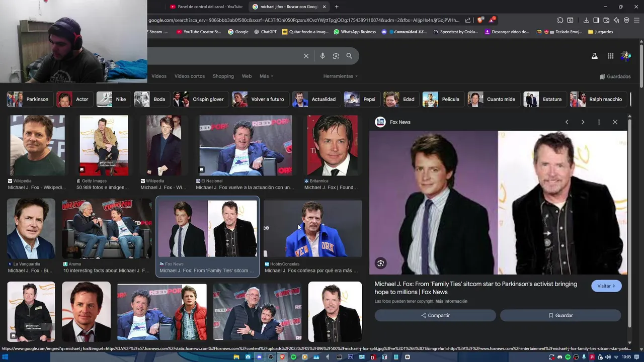644x362 pixels.
Task: Switch to the Shopping search tab
Action: click(x=223, y=76)
